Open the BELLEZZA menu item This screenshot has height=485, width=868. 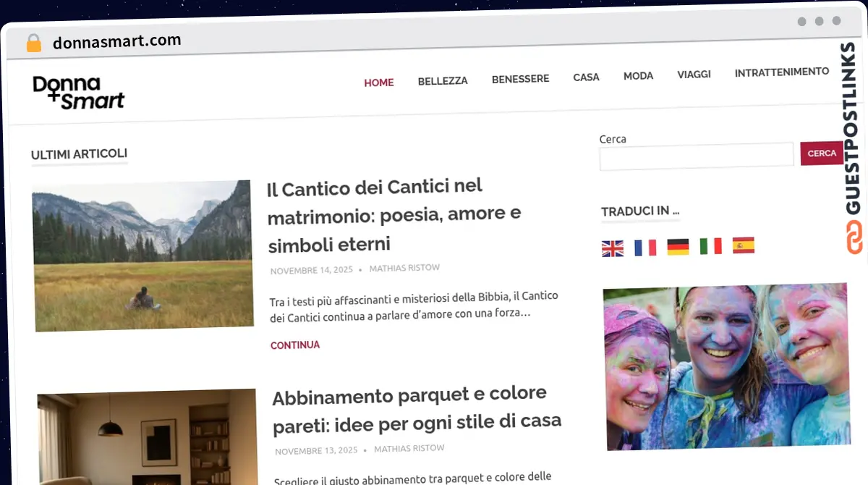pos(443,81)
